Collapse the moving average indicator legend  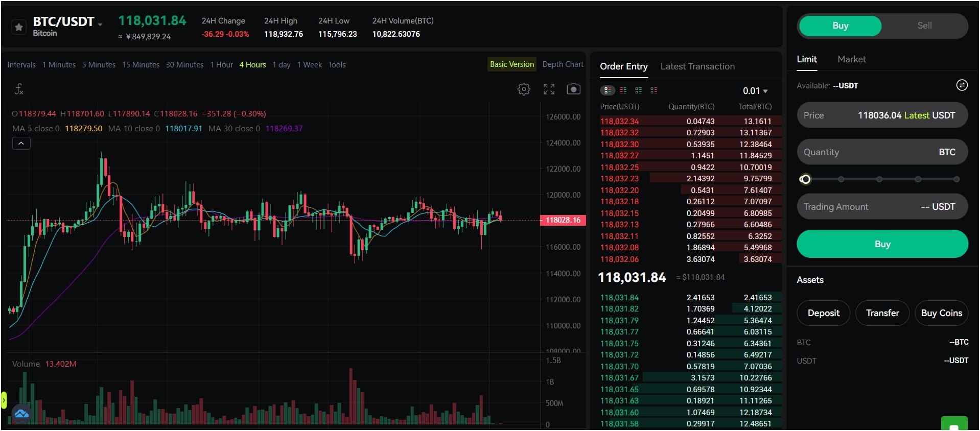click(x=21, y=143)
